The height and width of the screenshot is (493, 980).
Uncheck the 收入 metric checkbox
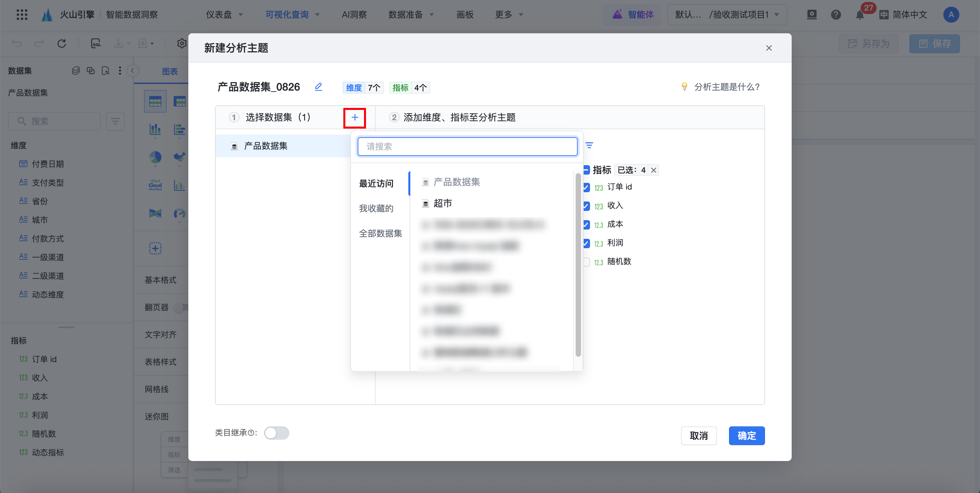[x=586, y=206]
